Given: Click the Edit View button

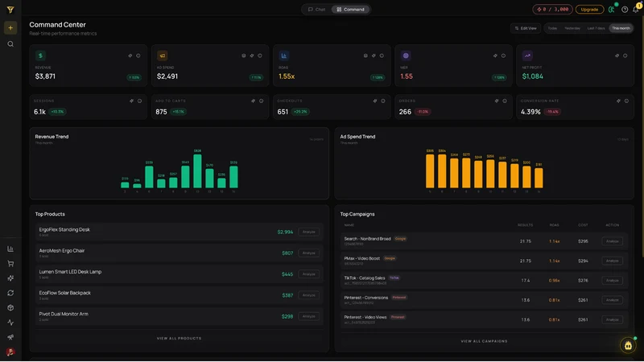Looking at the screenshot, I should (x=526, y=28).
